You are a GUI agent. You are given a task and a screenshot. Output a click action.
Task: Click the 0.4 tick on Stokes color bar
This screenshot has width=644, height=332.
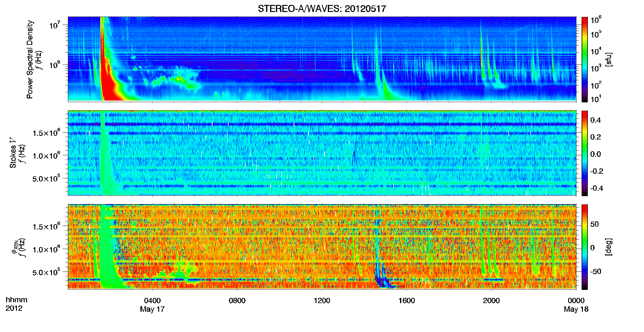pyautogui.click(x=595, y=120)
